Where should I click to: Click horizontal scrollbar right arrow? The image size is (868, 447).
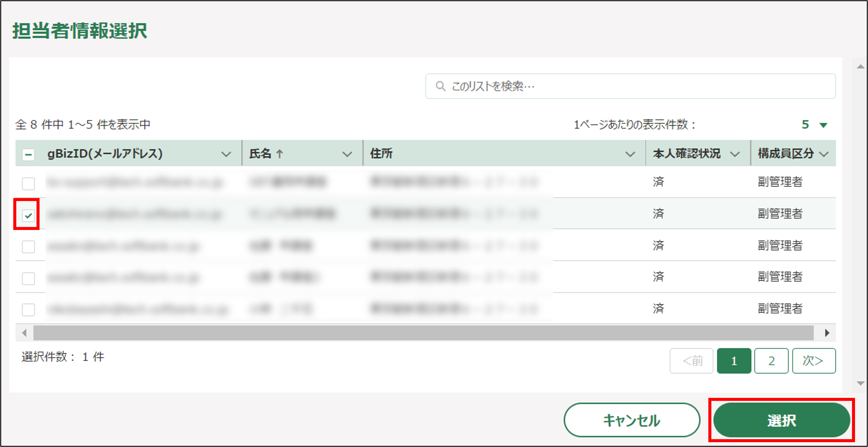point(827,333)
